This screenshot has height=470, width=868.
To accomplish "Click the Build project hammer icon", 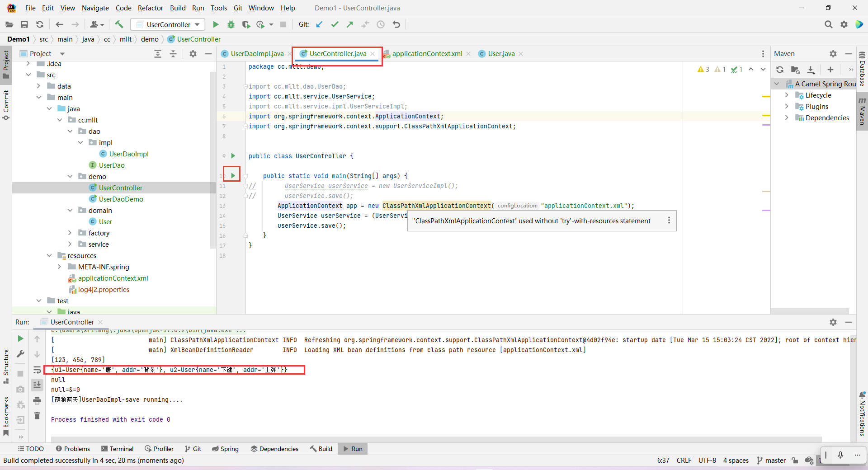I will (x=119, y=24).
